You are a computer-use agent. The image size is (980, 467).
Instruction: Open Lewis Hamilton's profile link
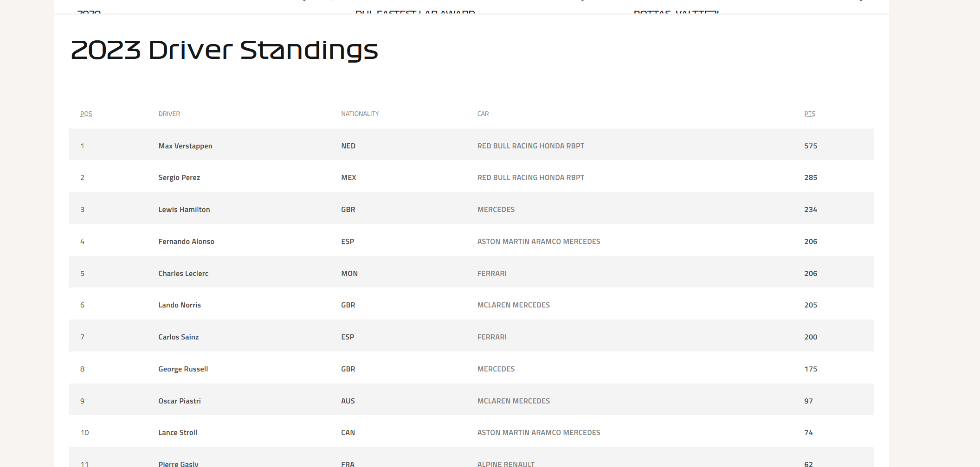coord(184,209)
